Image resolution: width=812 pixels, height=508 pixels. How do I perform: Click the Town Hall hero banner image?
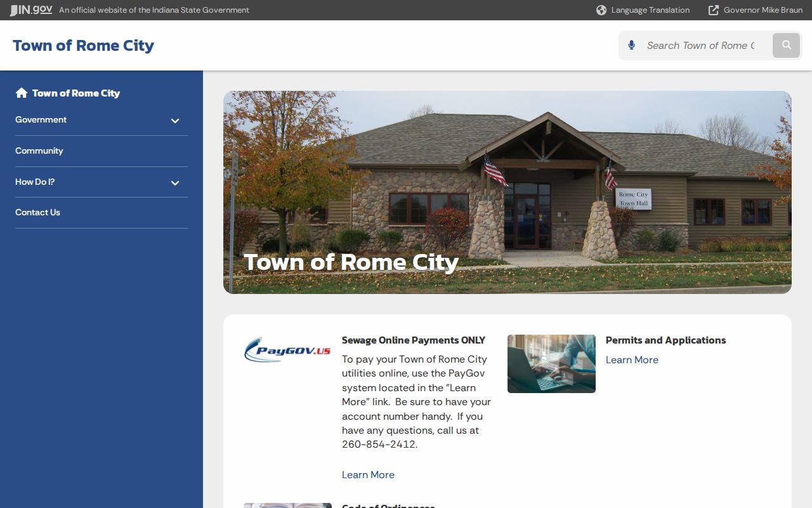507,192
